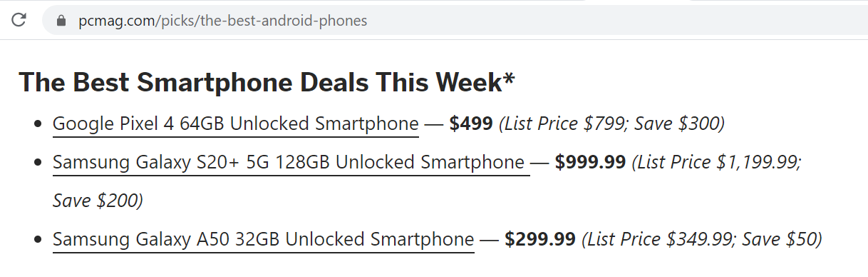
Task: Click the bold $999.99 price
Action: [590, 163]
